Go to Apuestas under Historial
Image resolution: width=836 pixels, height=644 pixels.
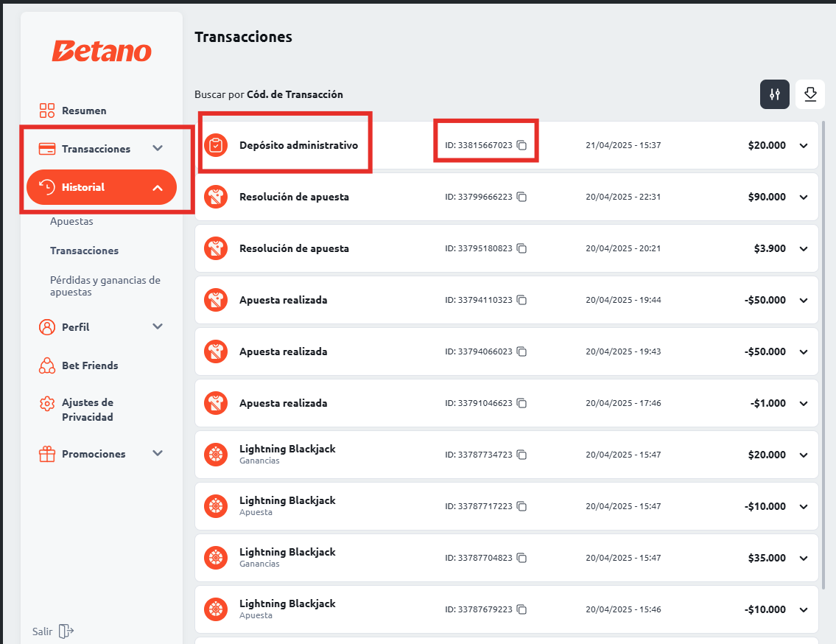coord(71,221)
